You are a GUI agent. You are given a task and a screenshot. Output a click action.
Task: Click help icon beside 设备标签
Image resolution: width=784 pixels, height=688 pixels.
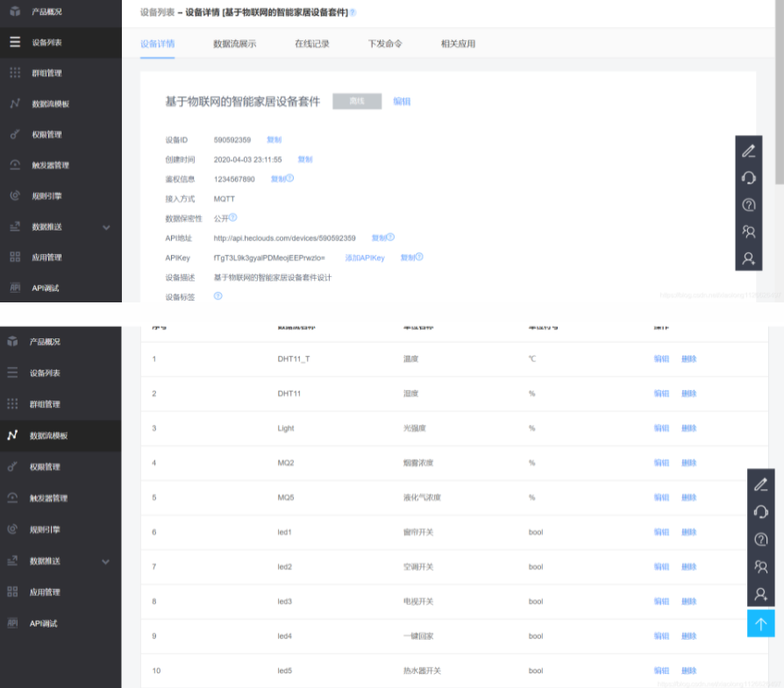coord(218,295)
